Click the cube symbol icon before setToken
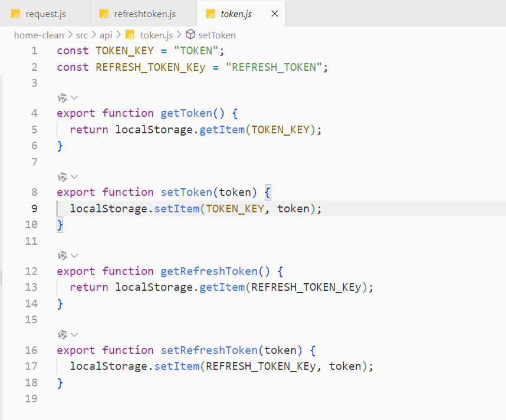 (190, 34)
